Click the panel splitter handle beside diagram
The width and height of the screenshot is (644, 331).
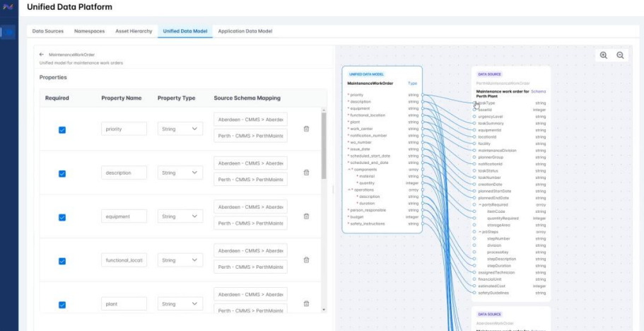tap(333, 190)
